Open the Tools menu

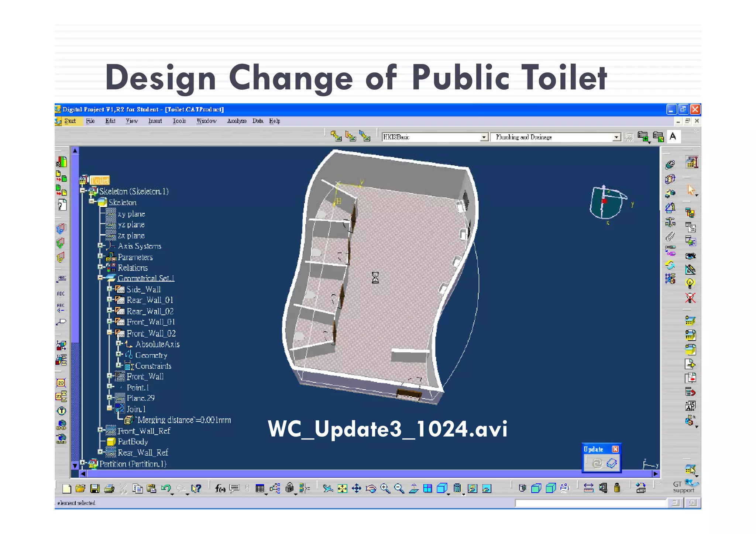click(x=179, y=121)
